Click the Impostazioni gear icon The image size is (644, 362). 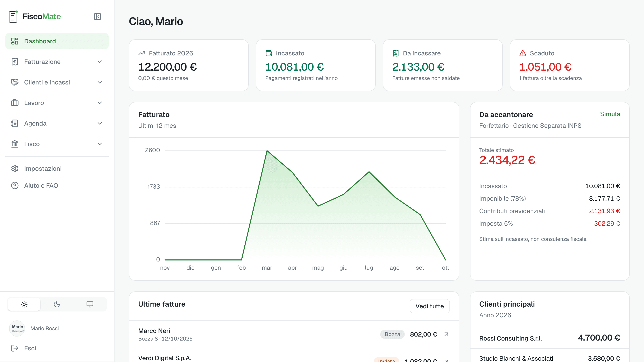click(x=15, y=169)
